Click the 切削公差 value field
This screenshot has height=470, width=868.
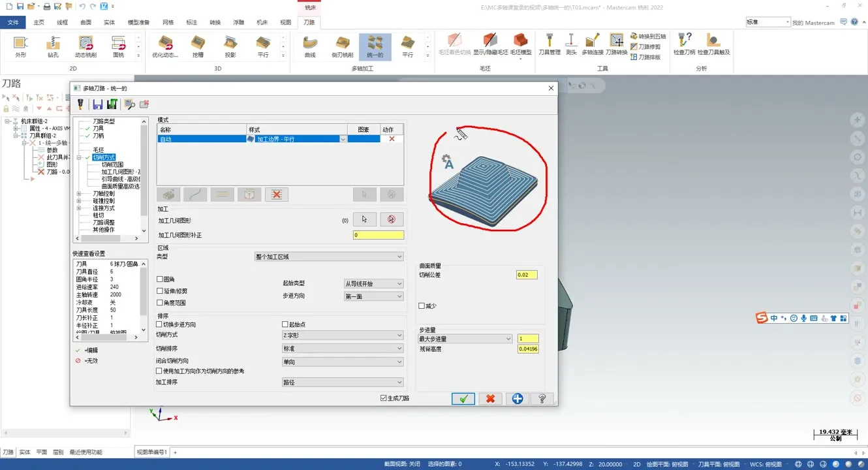(x=527, y=275)
